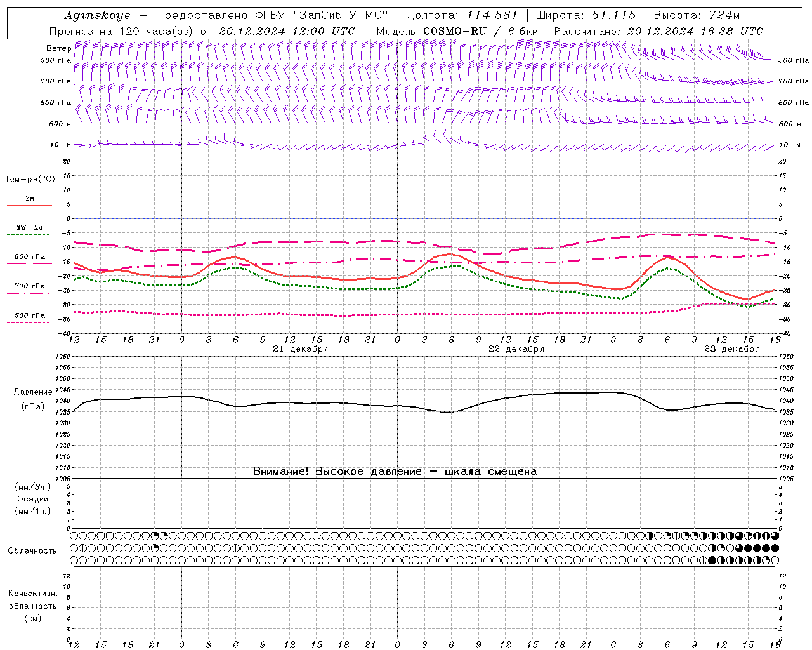Image resolution: width=812 pixels, height=650 pixels.
Task: Click the 'Давление' pressure panel label
Action: pos(33,392)
